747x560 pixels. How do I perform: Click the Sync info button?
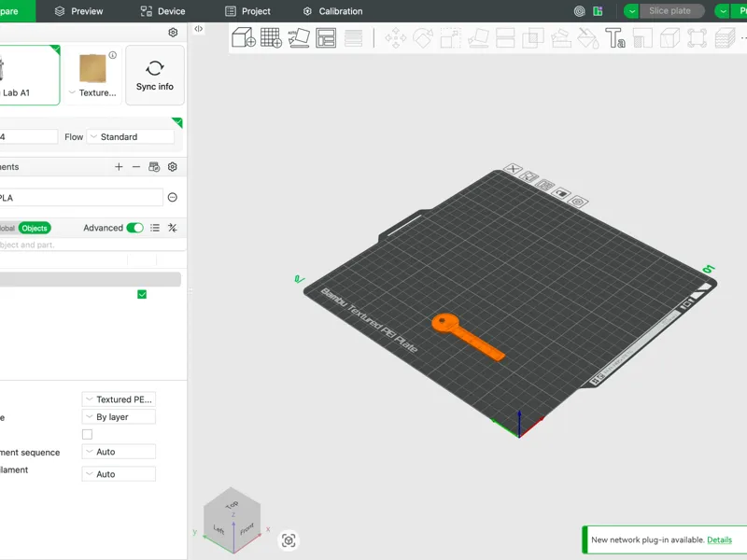(155, 76)
